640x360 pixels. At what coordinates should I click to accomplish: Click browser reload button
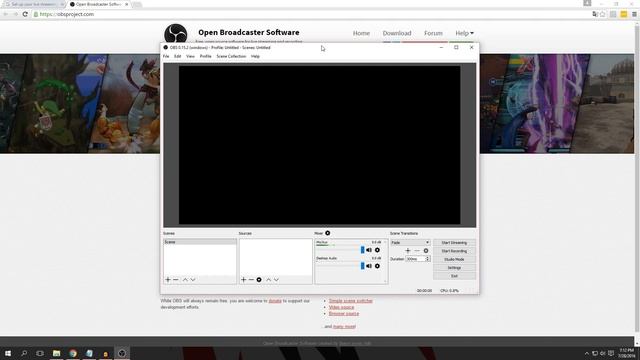click(25, 14)
